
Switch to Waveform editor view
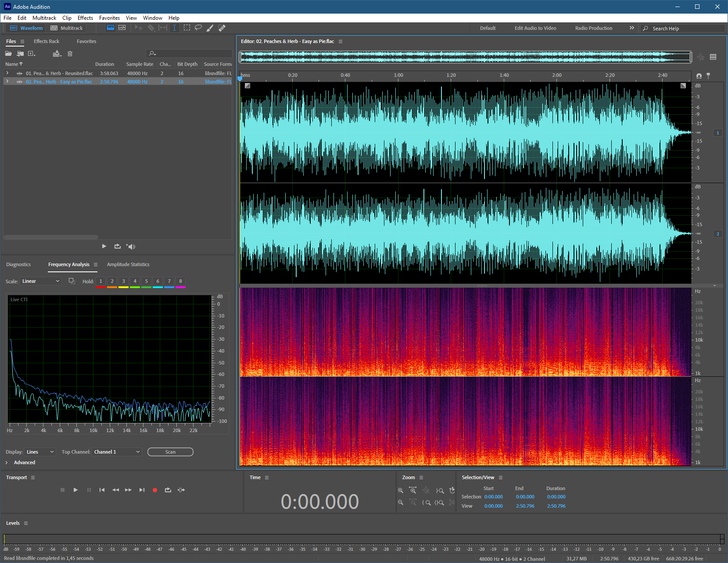26,28
